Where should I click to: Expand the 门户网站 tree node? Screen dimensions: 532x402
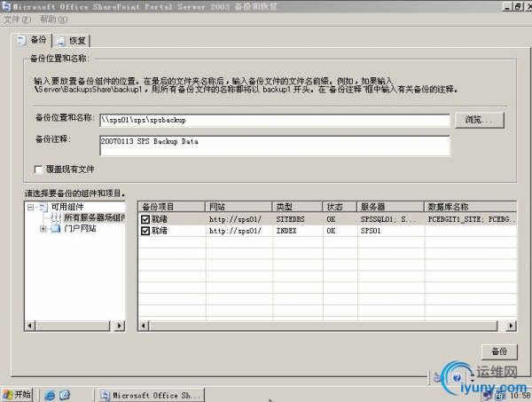[43, 228]
